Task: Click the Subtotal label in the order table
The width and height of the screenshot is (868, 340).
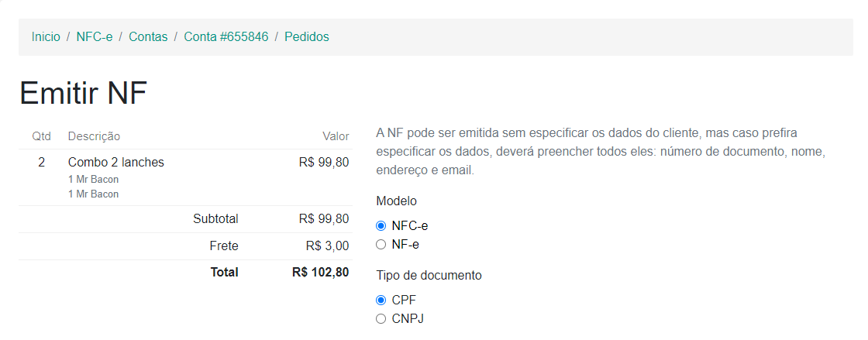Action: pyautogui.click(x=215, y=218)
